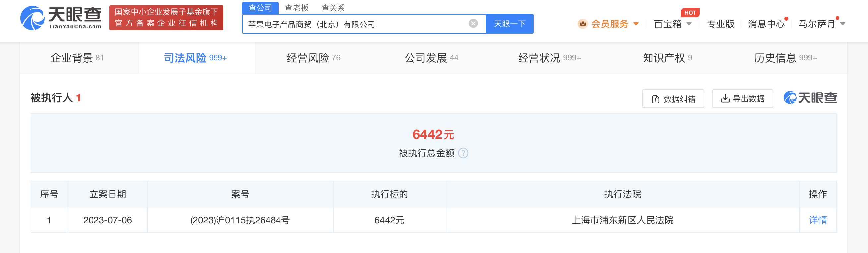The image size is (868, 253).
Task: Click the 导出数据 button
Action: coord(742,99)
